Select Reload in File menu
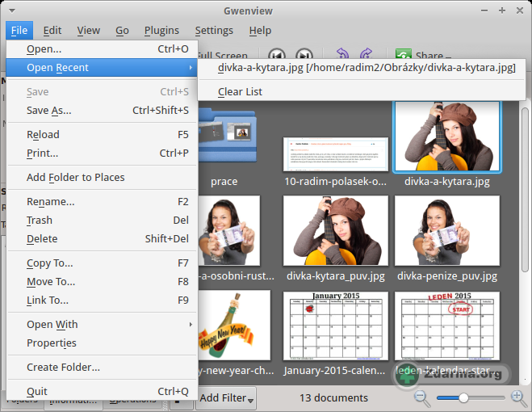Image resolution: width=532 pixels, height=412 pixels. (x=102, y=134)
